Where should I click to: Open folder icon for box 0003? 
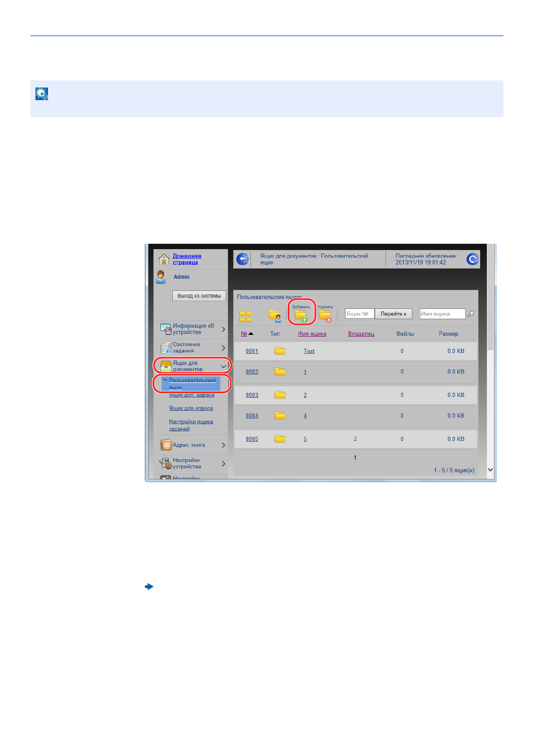(280, 395)
